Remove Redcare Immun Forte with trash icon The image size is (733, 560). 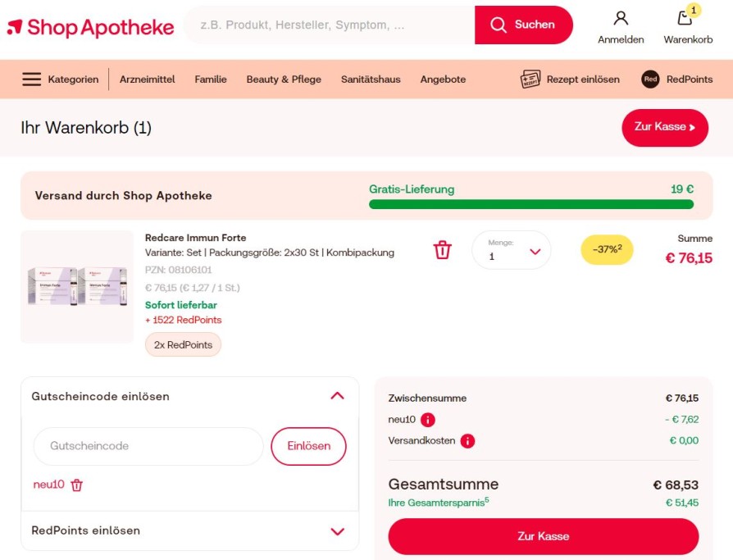[x=442, y=249]
